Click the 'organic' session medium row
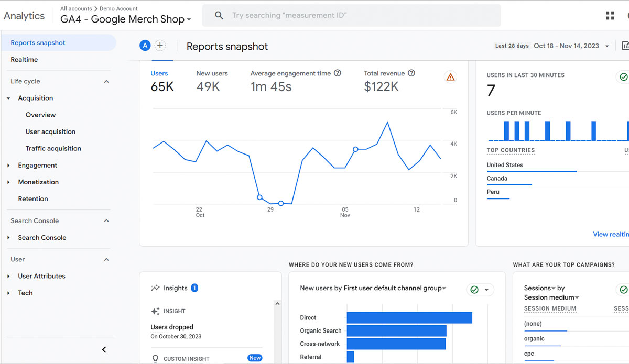 [x=576, y=339]
